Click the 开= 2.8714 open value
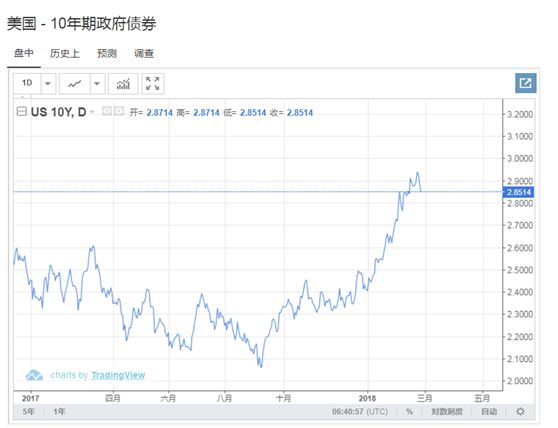This screenshot has height=428, width=558. pos(151,113)
